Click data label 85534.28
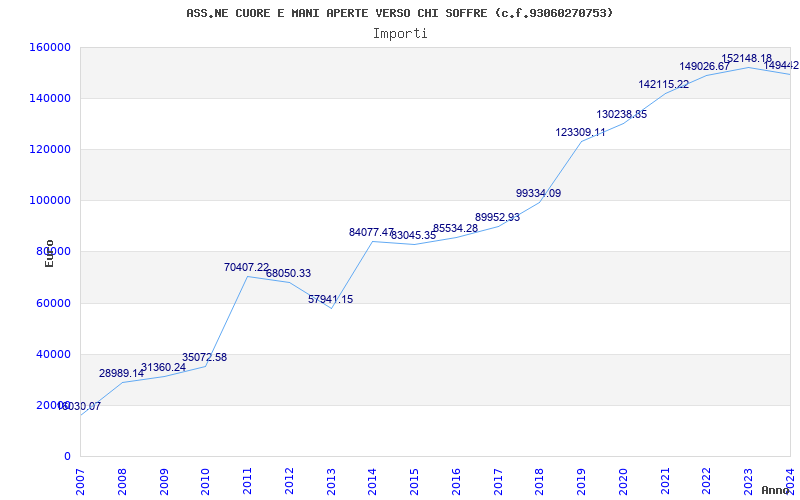800x500 pixels. [x=456, y=229]
